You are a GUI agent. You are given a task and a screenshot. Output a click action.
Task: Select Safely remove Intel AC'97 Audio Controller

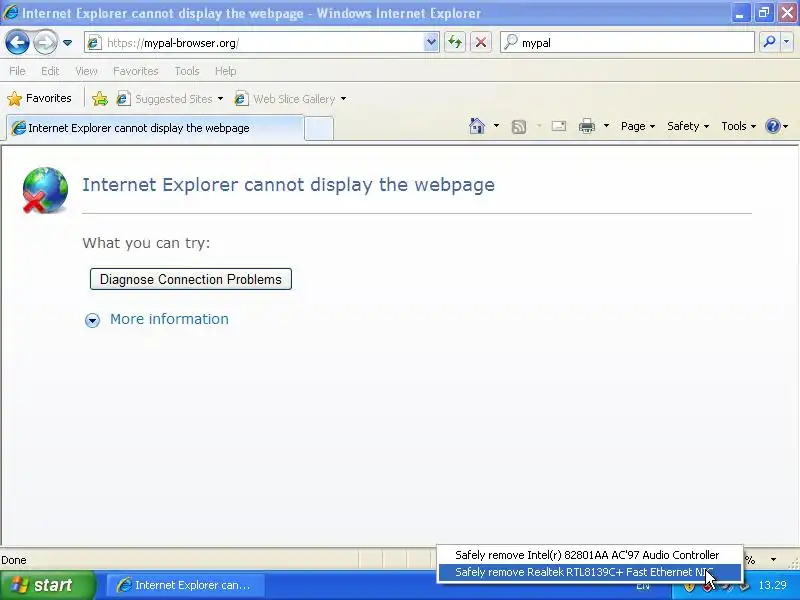click(x=590, y=555)
